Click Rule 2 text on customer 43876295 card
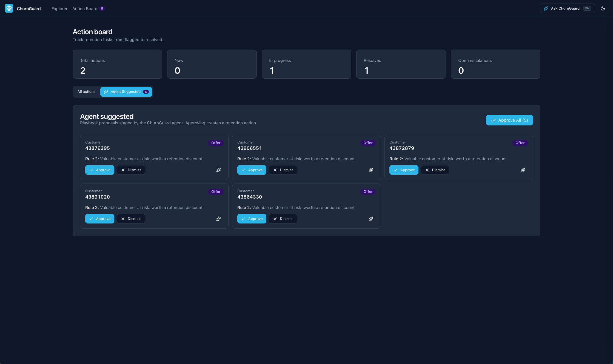613x364 pixels. point(144,159)
